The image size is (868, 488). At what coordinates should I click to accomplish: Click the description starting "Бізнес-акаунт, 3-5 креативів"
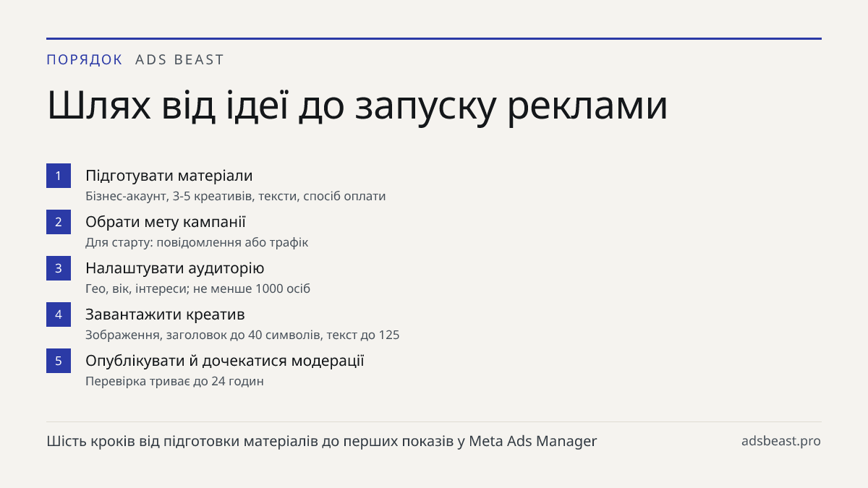(x=236, y=196)
